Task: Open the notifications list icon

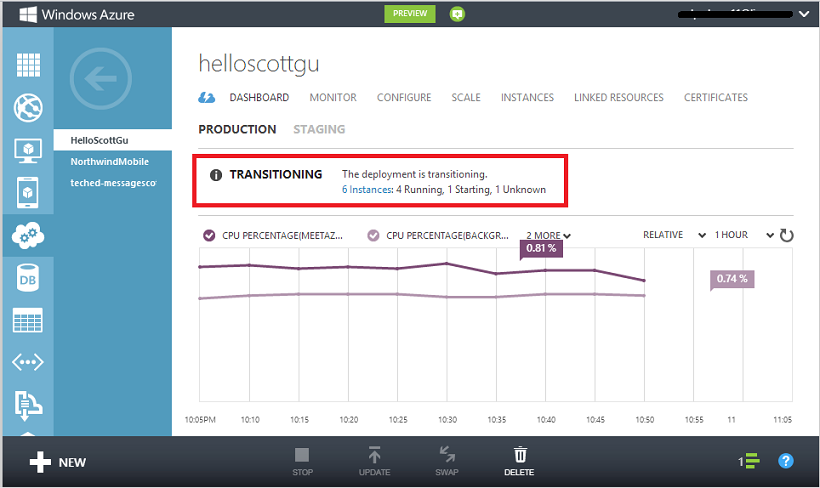Action: pyautogui.click(x=749, y=461)
